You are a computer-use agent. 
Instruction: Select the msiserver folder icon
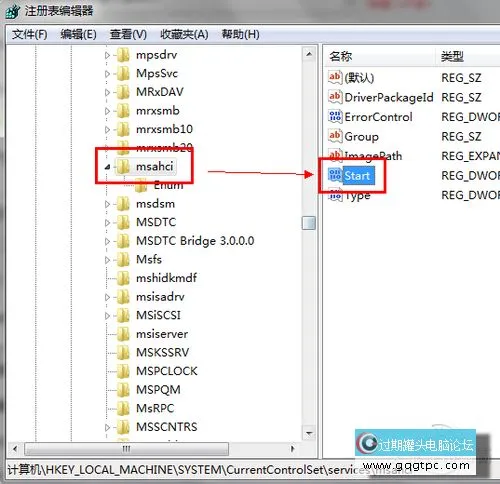123,334
